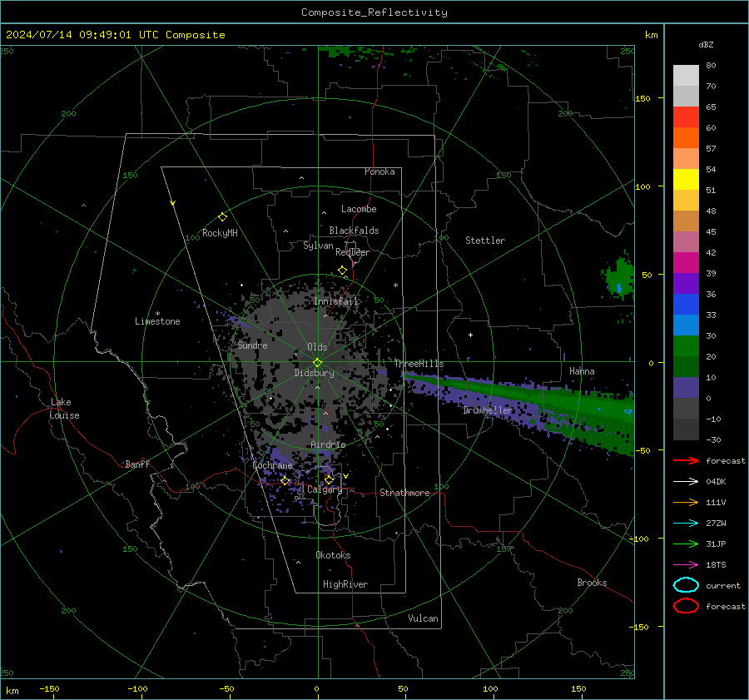Click the violet swatch between 10 and 0 dBZ
Viewport: 749px width, 700px height.
point(686,388)
